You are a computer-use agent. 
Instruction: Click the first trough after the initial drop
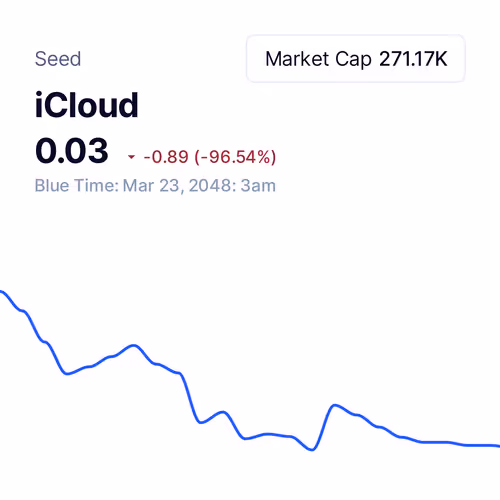(x=67, y=373)
